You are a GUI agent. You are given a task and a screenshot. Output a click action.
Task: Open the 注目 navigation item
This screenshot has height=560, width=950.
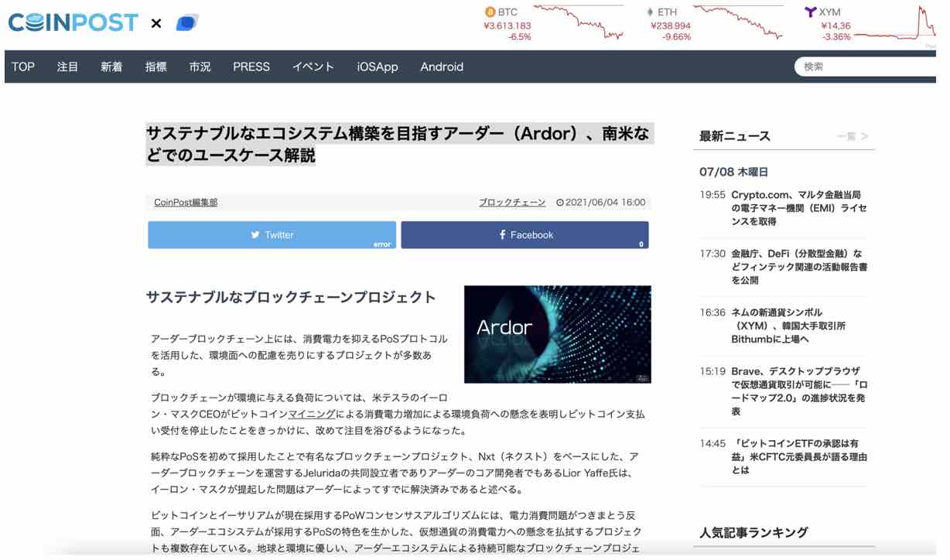67,67
